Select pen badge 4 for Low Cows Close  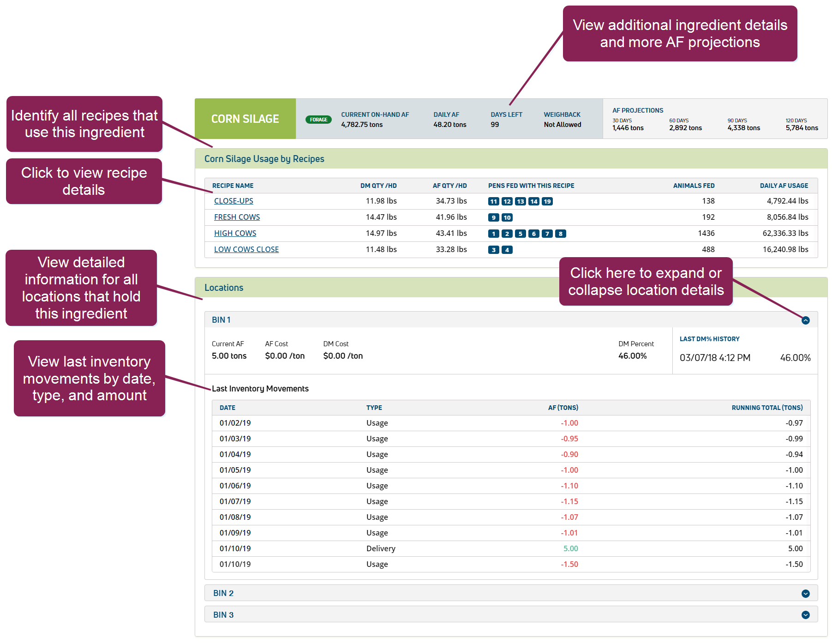click(x=507, y=250)
